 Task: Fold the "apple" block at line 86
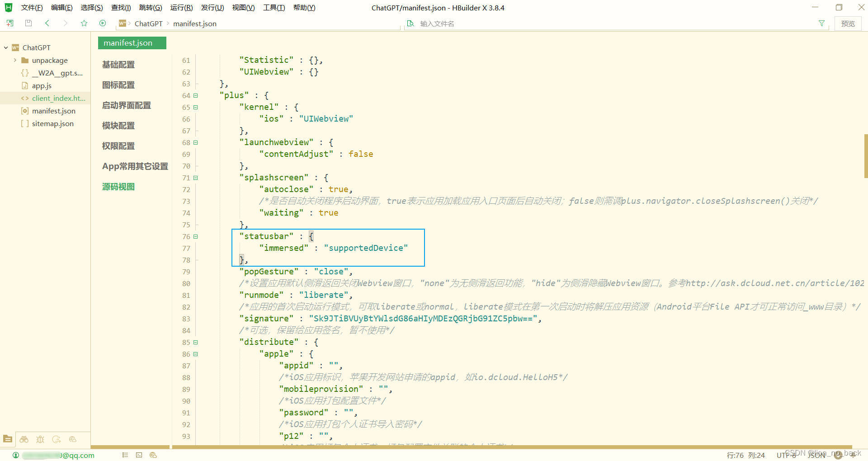(x=196, y=354)
